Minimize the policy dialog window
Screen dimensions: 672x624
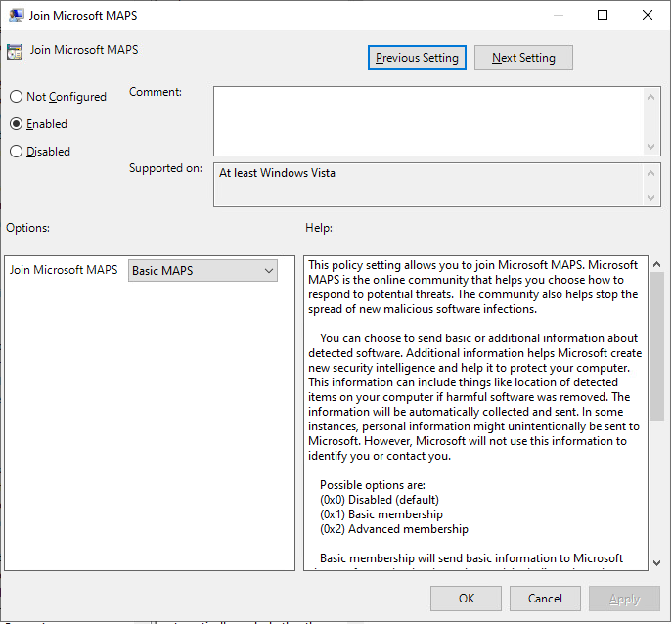tap(558, 15)
